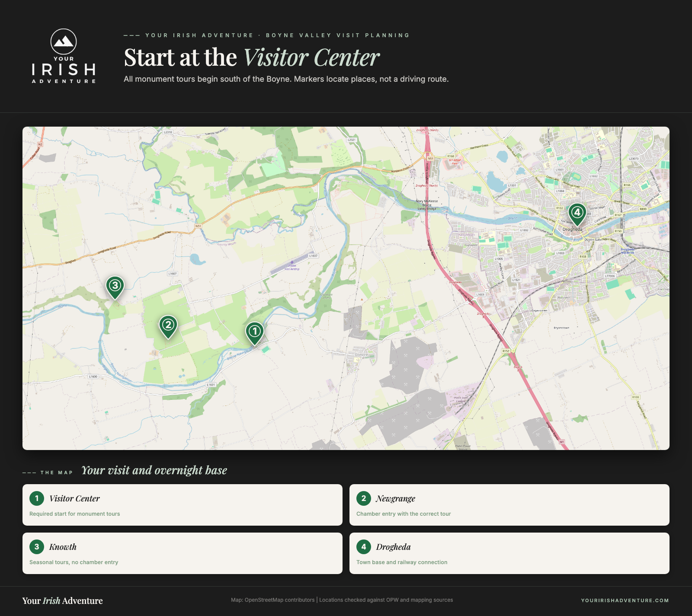The height and width of the screenshot is (616, 692).
Task: Click 'Seasonal tours, no chamber entry' text
Action: 74,562
